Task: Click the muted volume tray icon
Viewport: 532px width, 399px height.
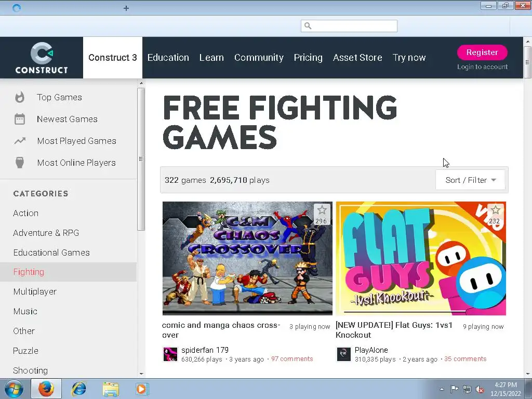Action: pos(480,390)
